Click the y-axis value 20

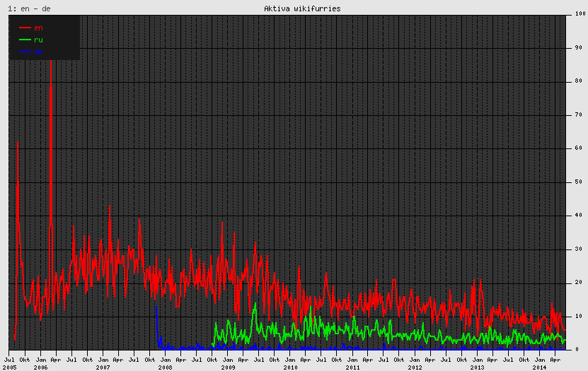point(579,283)
